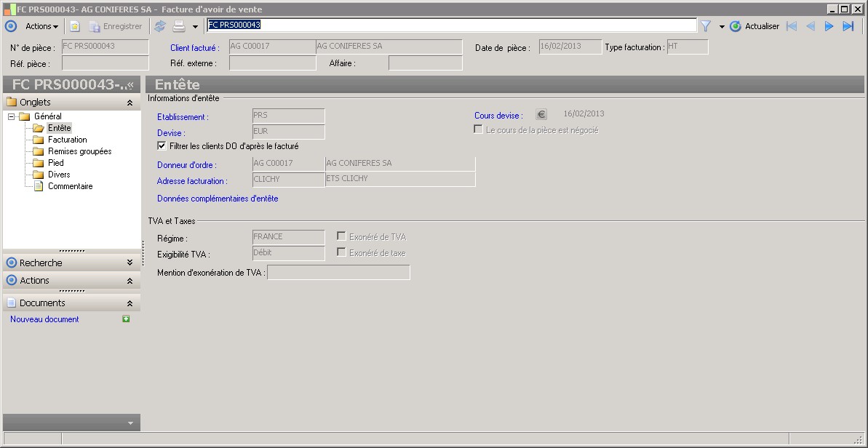Viewport: 868px width, 448px height.
Task: Click the Adresse facturation link label
Action: [192, 181]
